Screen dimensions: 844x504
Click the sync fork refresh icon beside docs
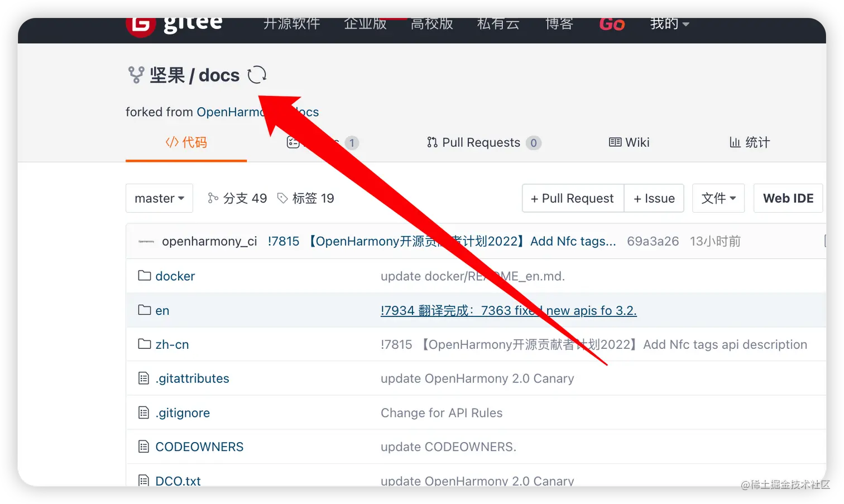(257, 75)
